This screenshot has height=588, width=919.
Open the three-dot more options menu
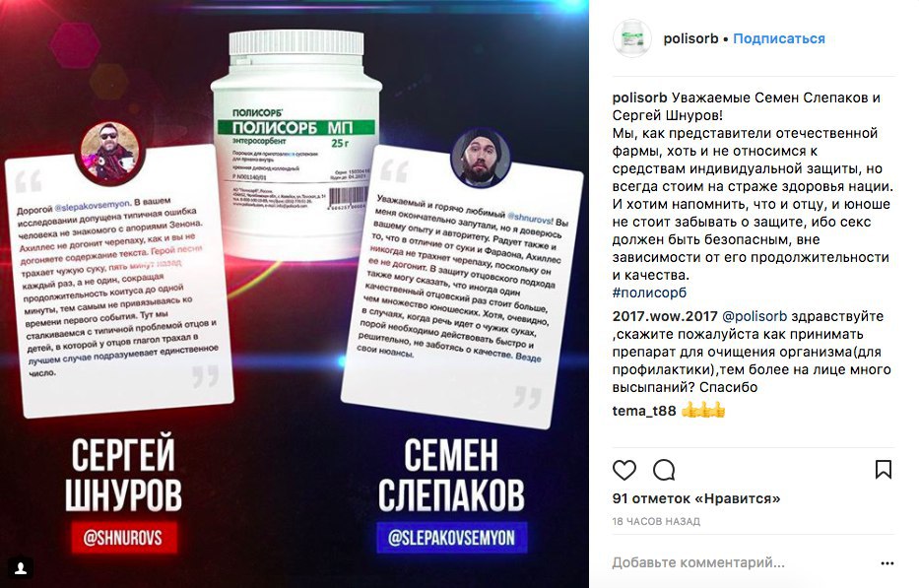click(887, 563)
